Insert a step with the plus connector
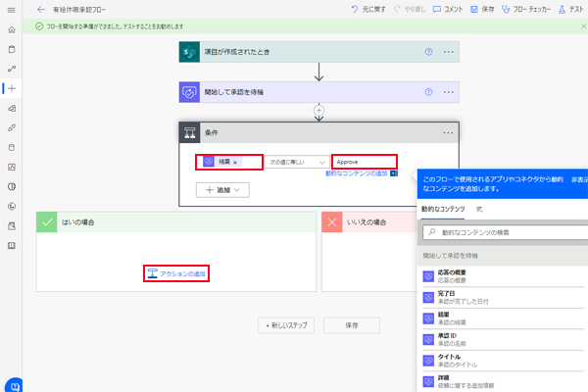This screenshot has height=392, width=588. coord(318,111)
